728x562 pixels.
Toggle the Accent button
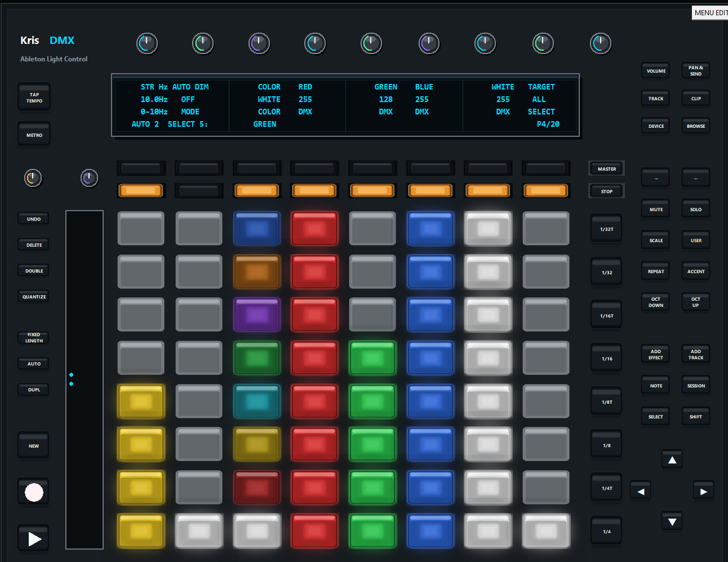coord(695,271)
